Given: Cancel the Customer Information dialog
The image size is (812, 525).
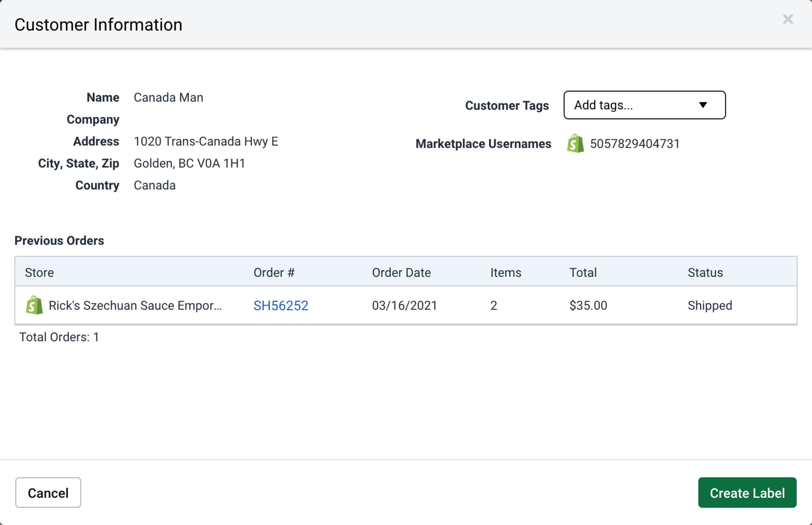Looking at the screenshot, I should click(x=48, y=493).
